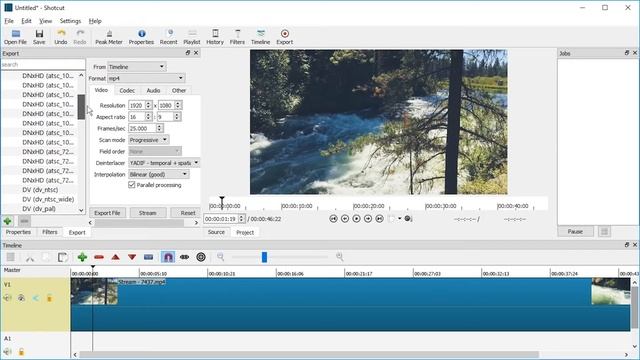Click the timeline Cut icon

click(x=30, y=257)
